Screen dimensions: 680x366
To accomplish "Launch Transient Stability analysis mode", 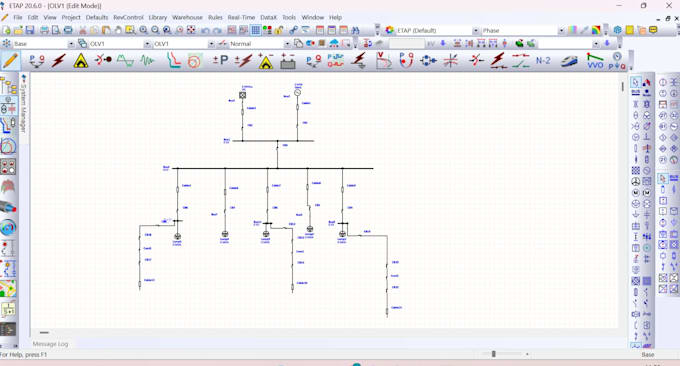I will [147, 61].
